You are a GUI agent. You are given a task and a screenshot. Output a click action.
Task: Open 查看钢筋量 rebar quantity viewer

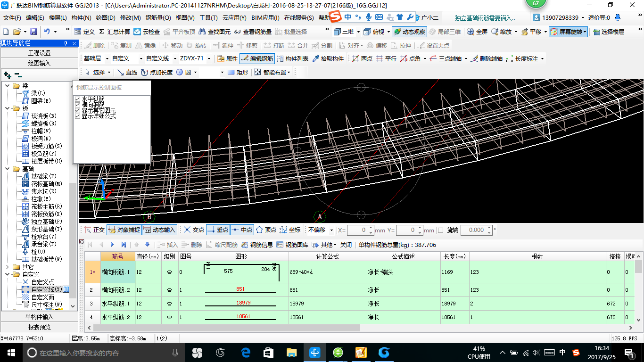click(x=253, y=32)
